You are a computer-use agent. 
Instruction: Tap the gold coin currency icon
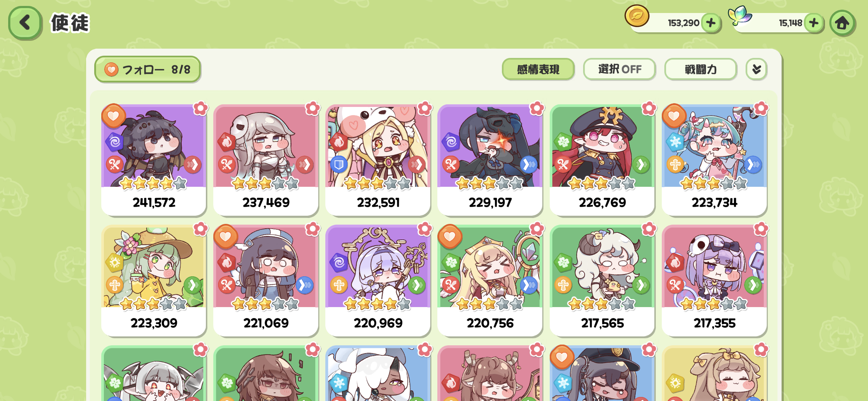click(x=637, y=16)
